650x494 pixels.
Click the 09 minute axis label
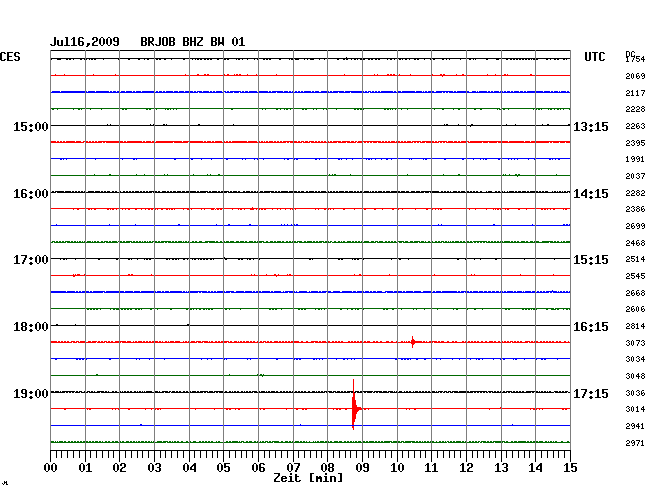point(362,467)
